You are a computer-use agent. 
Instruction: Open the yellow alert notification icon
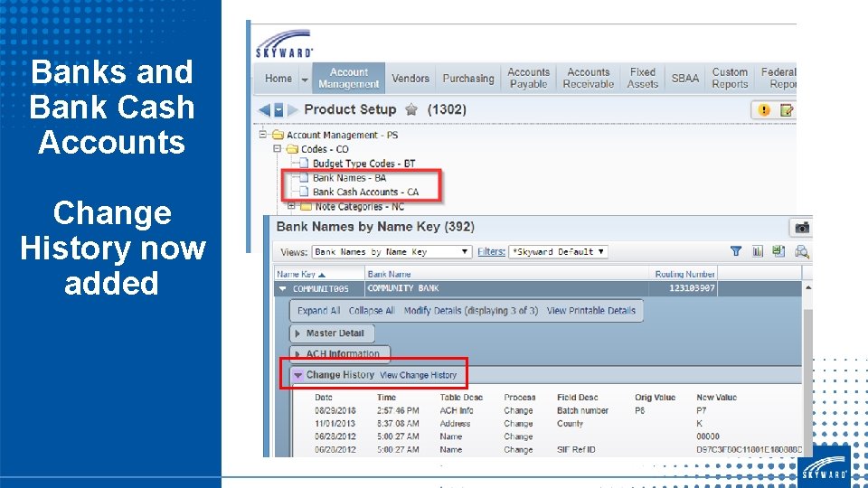tap(764, 109)
